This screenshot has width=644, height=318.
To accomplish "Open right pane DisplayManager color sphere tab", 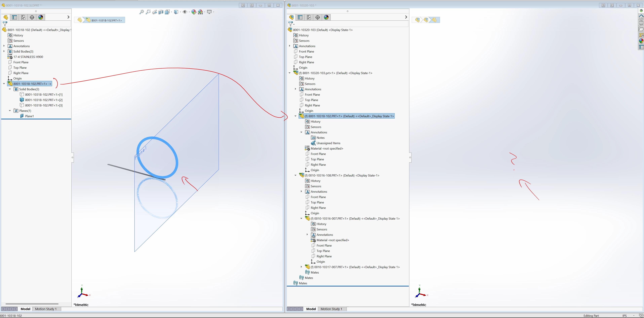I will [326, 17].
